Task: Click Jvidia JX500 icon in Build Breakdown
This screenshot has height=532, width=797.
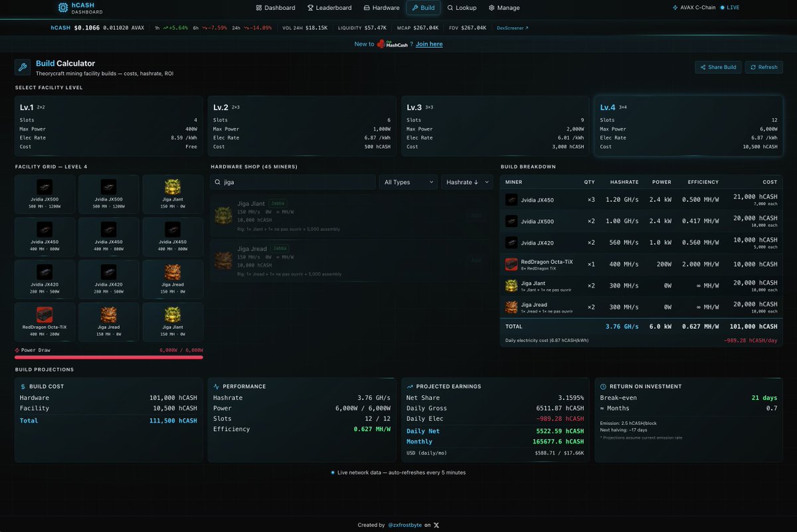Action: pyautogui.click(x=511, y=221)
